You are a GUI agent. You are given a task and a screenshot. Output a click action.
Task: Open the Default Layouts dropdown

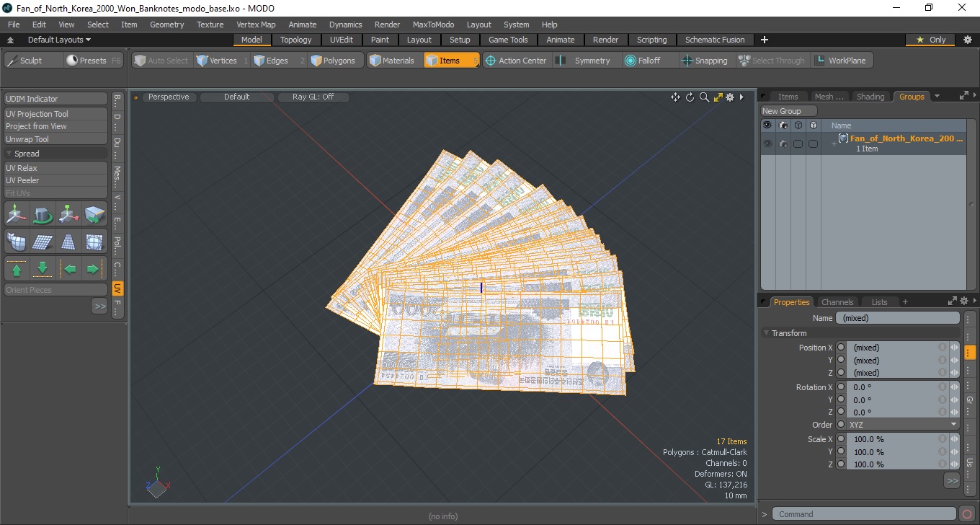pos(60,40)
